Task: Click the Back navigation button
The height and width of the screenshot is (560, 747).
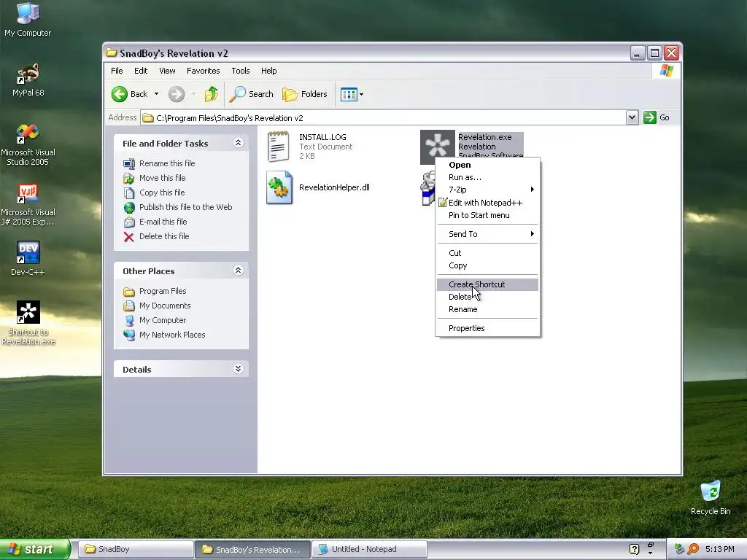Action: (131, 94)
